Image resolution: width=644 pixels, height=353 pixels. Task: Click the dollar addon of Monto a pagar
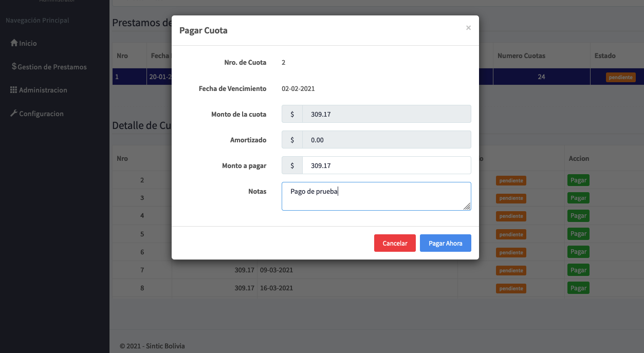point(292,165)
